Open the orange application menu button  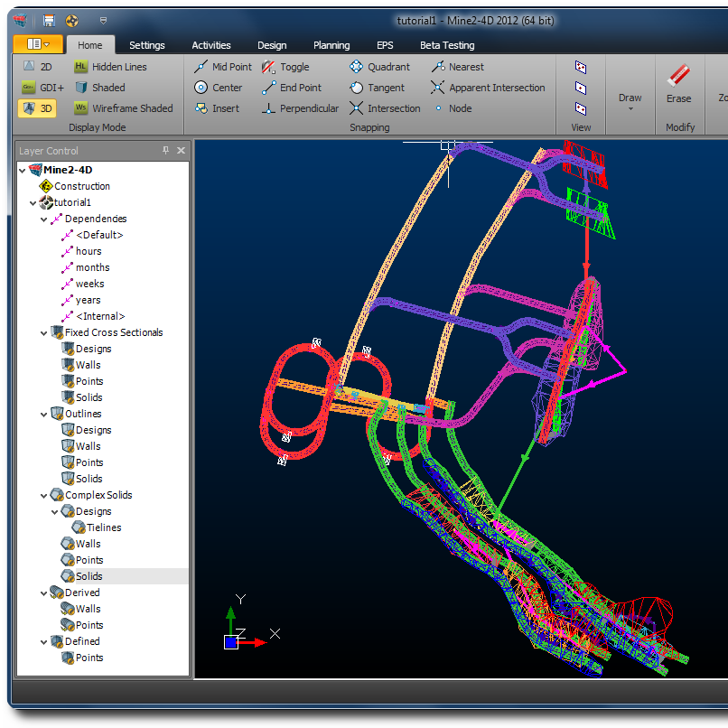pos(38,44)
